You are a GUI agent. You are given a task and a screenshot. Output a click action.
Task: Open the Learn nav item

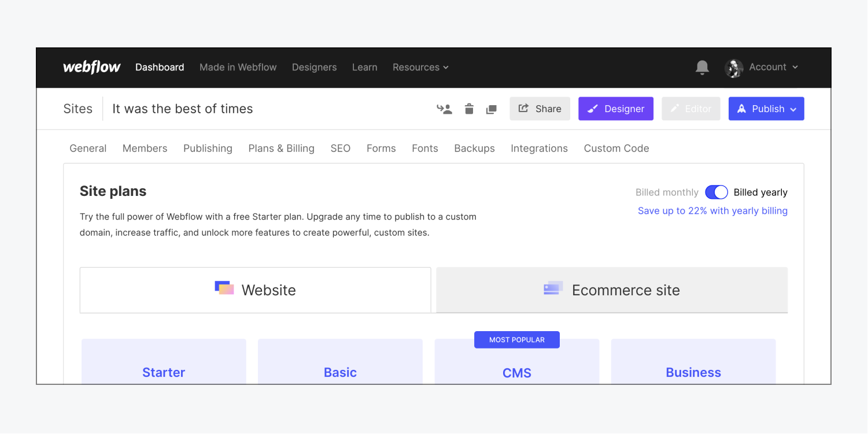click(x=365, y=68)
